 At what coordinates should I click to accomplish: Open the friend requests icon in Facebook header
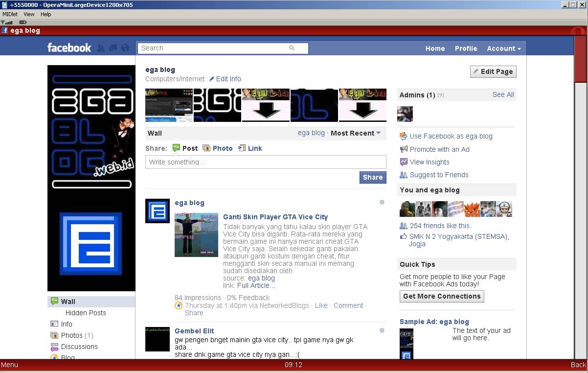101,48
